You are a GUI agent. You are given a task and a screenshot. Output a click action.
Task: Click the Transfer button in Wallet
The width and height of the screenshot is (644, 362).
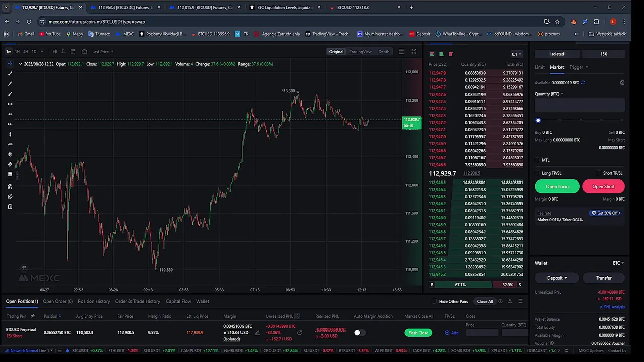604,278
